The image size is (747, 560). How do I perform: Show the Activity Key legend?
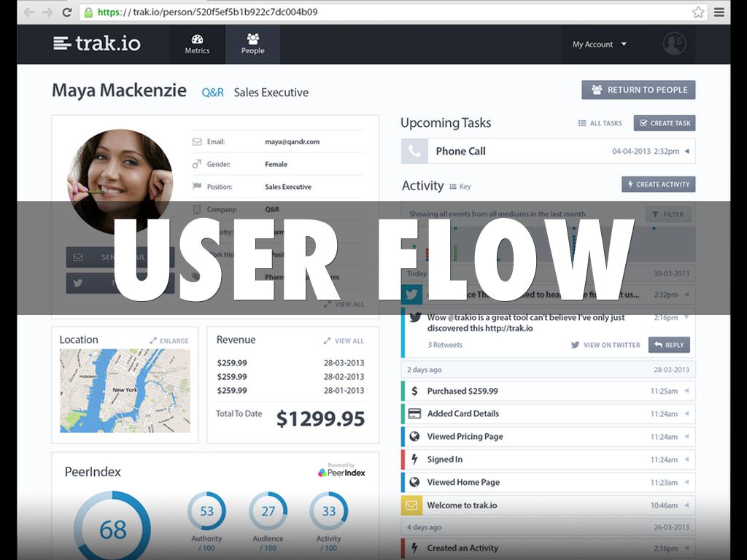tap(460, 187)
